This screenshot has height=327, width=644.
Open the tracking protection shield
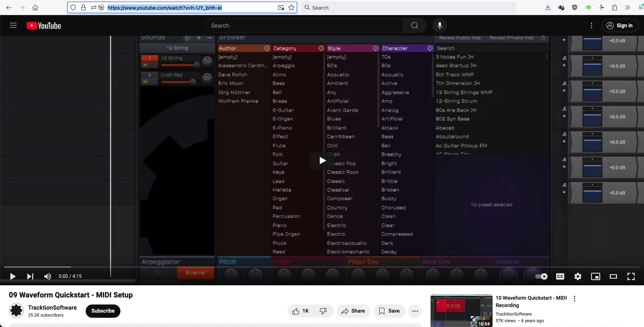[73, 7]
